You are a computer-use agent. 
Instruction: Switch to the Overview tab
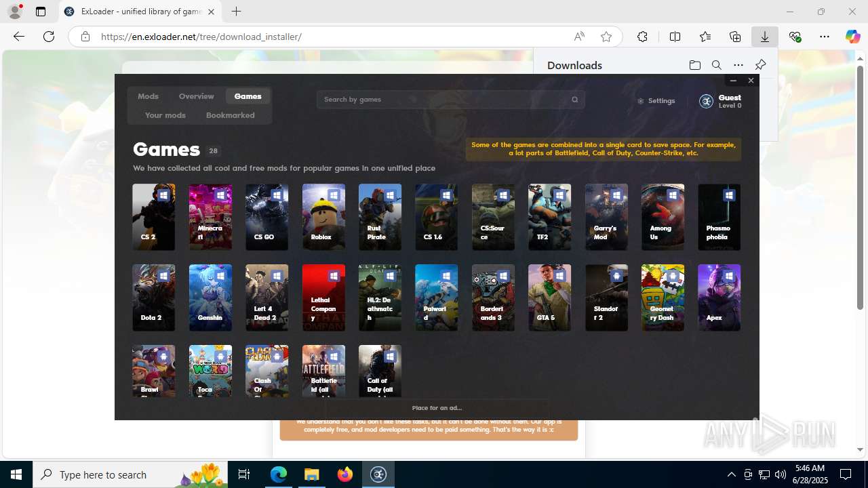[x=197, y=96]
